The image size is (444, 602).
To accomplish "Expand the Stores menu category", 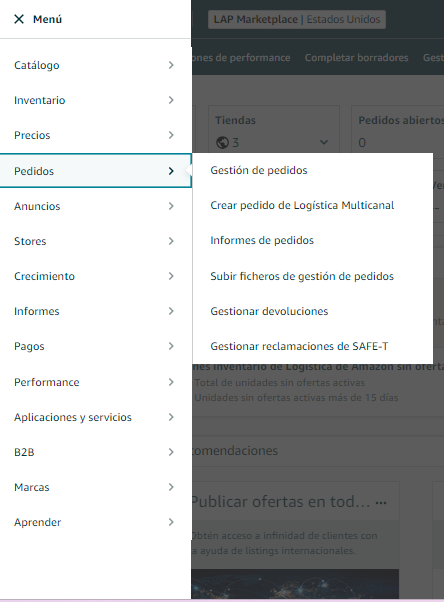I will 96,241.
